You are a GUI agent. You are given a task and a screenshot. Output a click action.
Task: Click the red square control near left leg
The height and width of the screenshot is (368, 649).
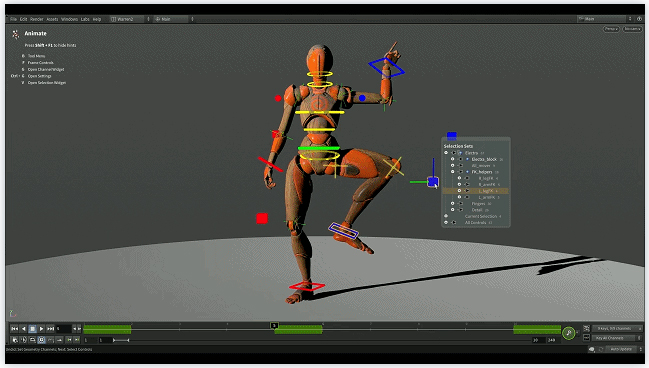(262, 219)
